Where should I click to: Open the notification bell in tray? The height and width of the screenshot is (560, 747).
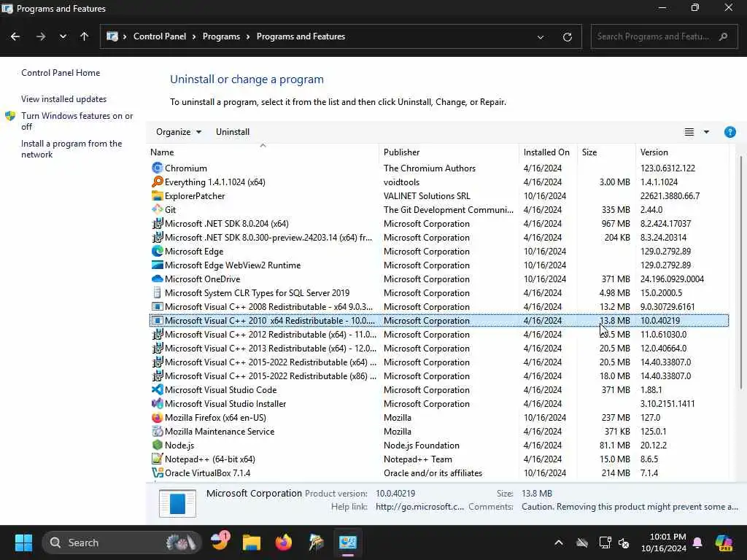point(697,542)
